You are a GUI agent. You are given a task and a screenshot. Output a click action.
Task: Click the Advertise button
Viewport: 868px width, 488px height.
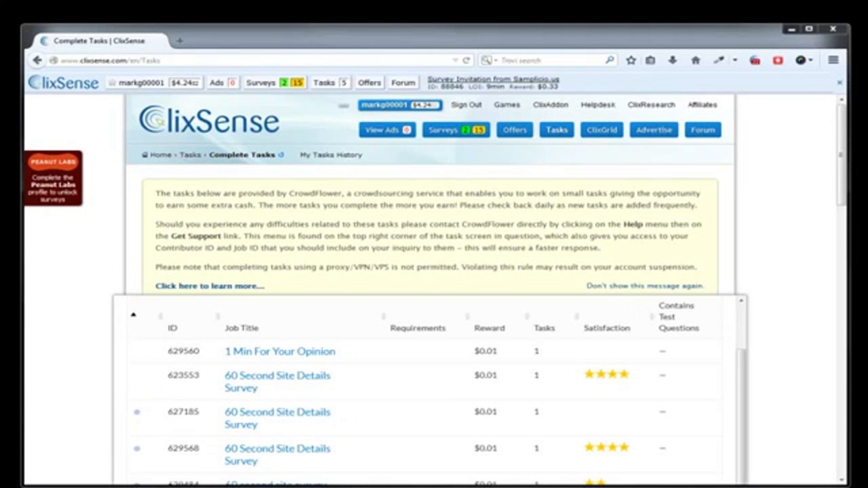[x=654, y=130]
